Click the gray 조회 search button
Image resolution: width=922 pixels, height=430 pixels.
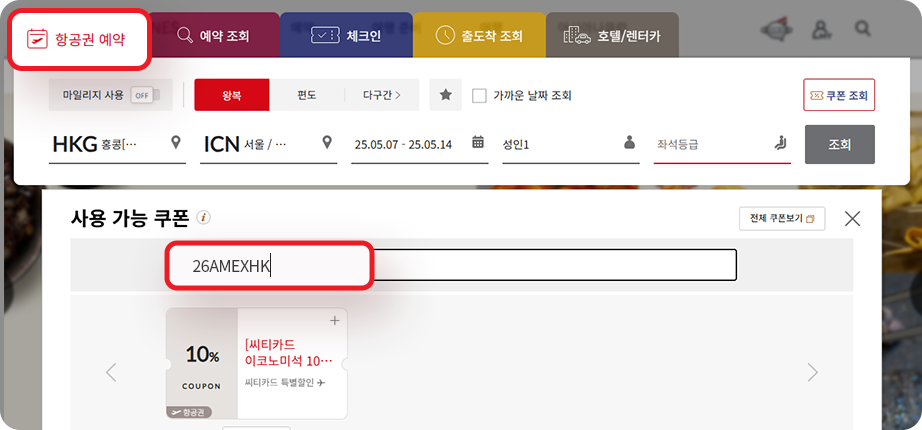[x=840, y=144]
